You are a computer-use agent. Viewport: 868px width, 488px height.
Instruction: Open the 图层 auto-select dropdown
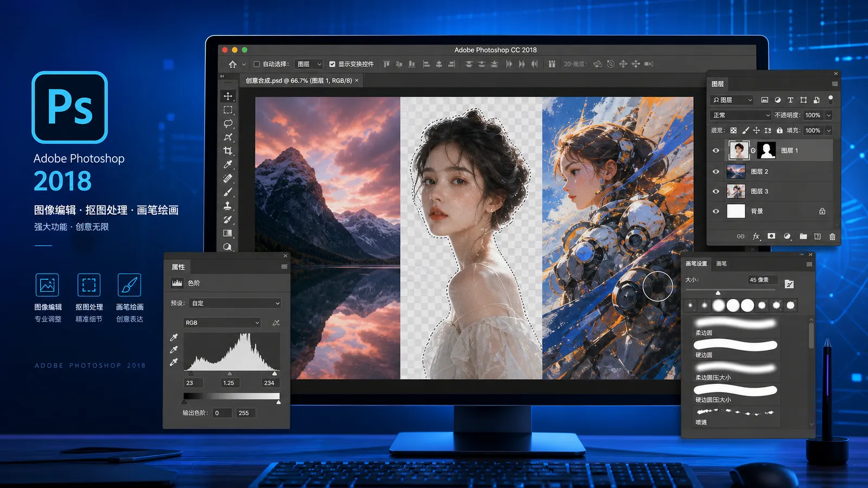309,64
